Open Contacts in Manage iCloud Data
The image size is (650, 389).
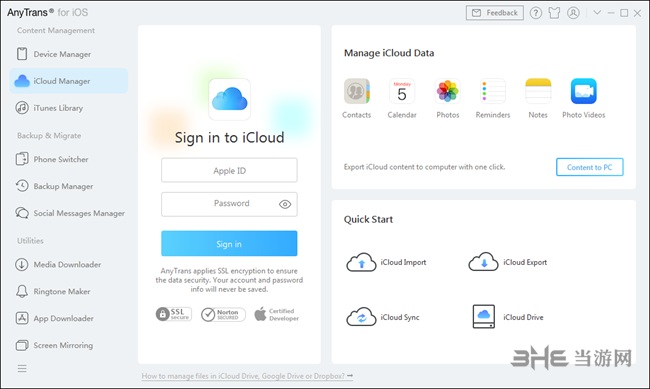click(357, 99)
